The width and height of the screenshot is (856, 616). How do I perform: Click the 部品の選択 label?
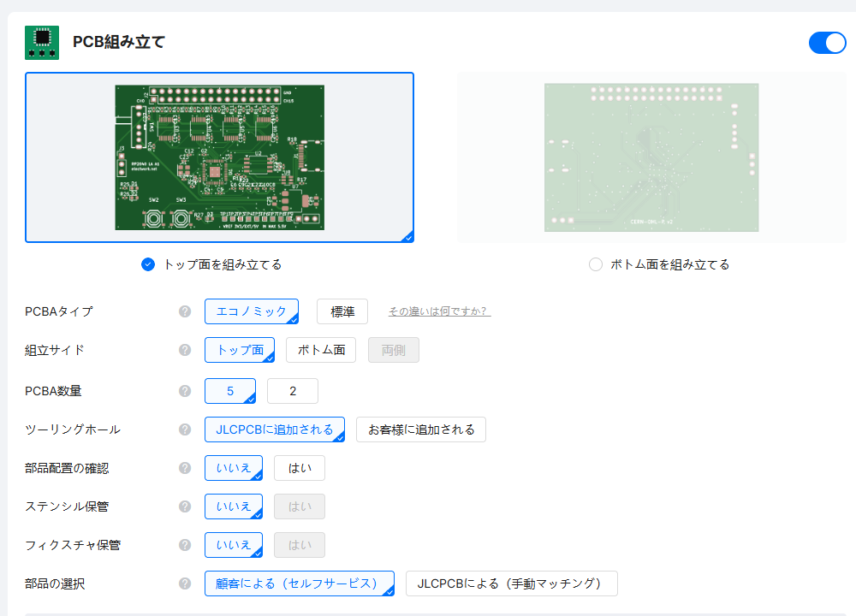pyautogui.click(x=55, y=583)
